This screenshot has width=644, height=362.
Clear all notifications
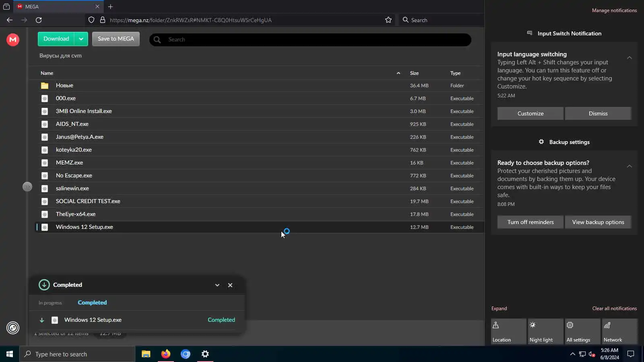click(614, 309)
